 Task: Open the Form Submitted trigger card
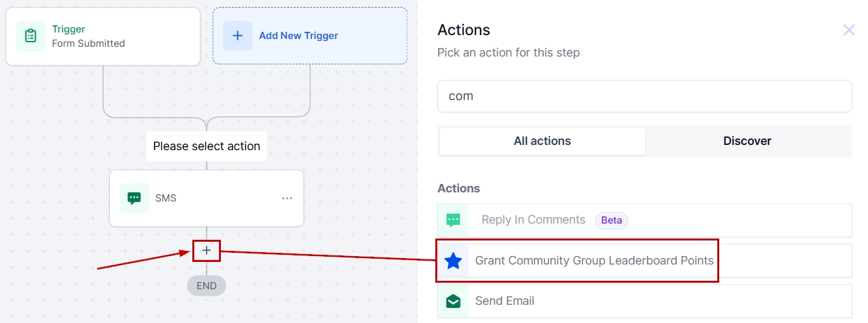pos(103,36)
